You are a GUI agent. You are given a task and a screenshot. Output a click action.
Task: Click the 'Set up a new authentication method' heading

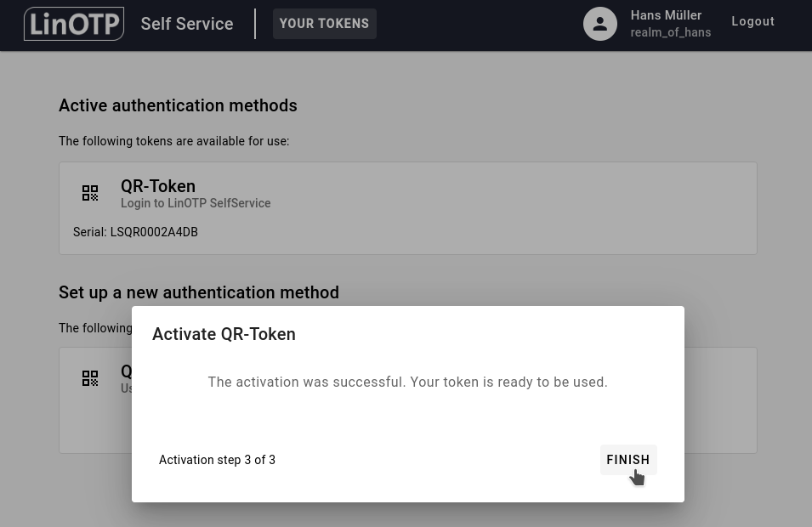click(199, 292)
